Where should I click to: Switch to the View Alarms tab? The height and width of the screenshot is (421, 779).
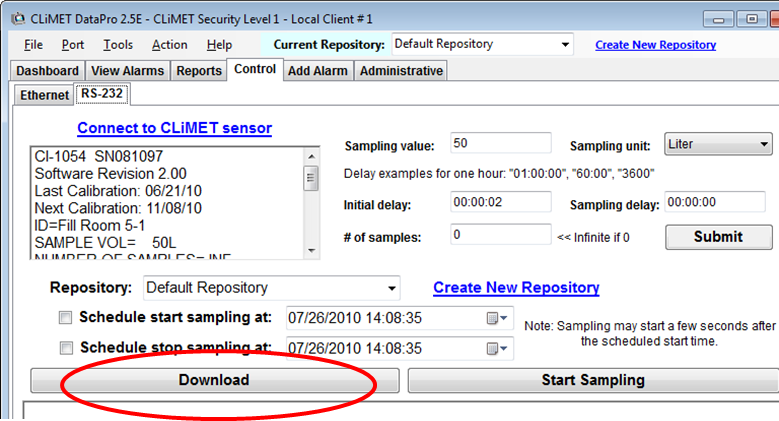127,71
